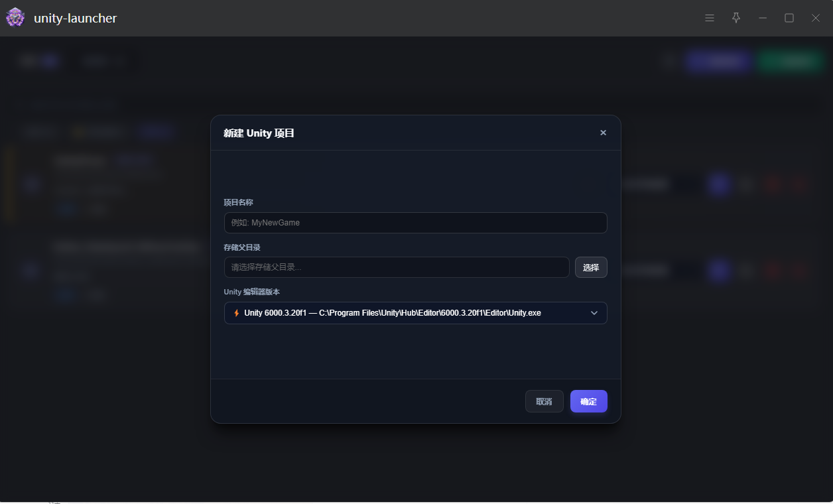This screenshot has height=504, width=833.
Task: Focus the 项目名称 input field
Action: click(416, 223)
